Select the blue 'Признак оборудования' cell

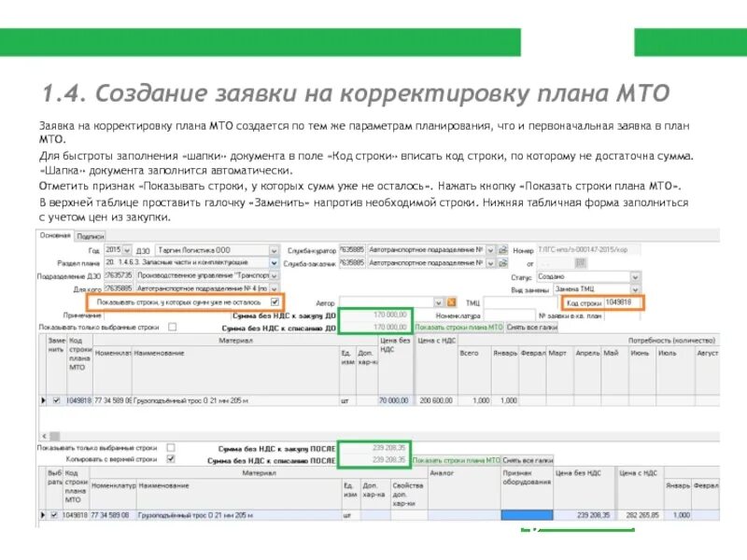(x=527, y=515)
